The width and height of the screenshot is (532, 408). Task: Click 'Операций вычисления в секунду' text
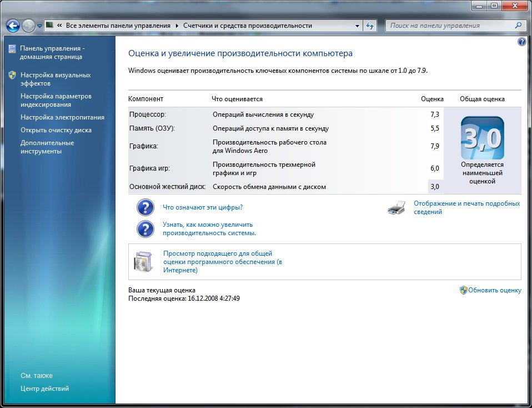coord(263,115)
